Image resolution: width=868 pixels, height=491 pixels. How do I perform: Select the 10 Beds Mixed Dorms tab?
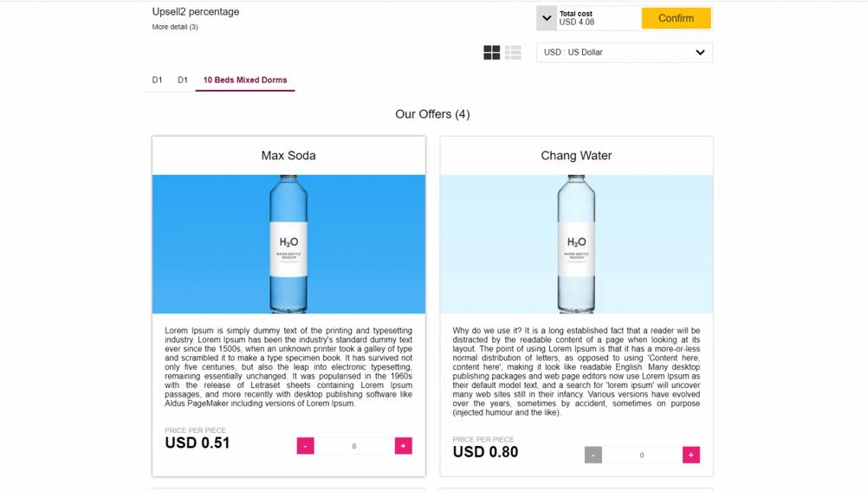[x=245, y=80]
